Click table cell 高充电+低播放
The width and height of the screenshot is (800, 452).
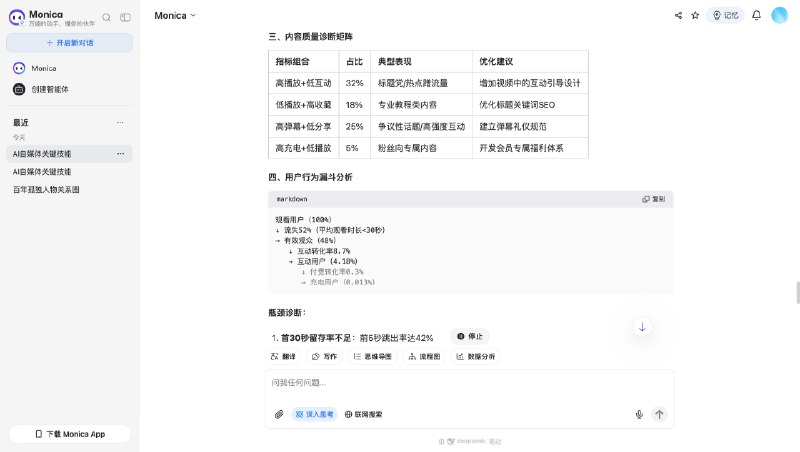click(304, 148)
